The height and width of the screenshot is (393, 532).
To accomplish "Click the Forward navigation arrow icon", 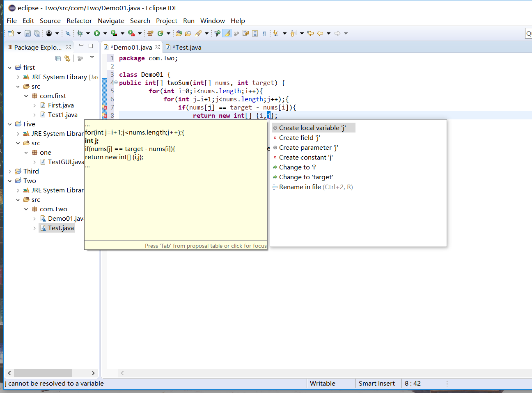I will (x=337, y=33).
